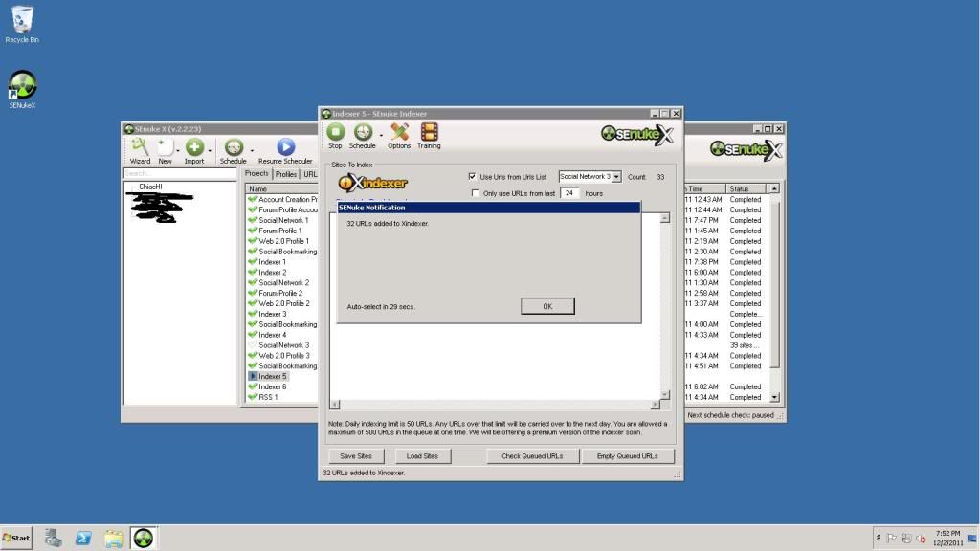Open Windows Explorer from the taskbar
Screen dimensions: 980x551
(x=114, y=538)
